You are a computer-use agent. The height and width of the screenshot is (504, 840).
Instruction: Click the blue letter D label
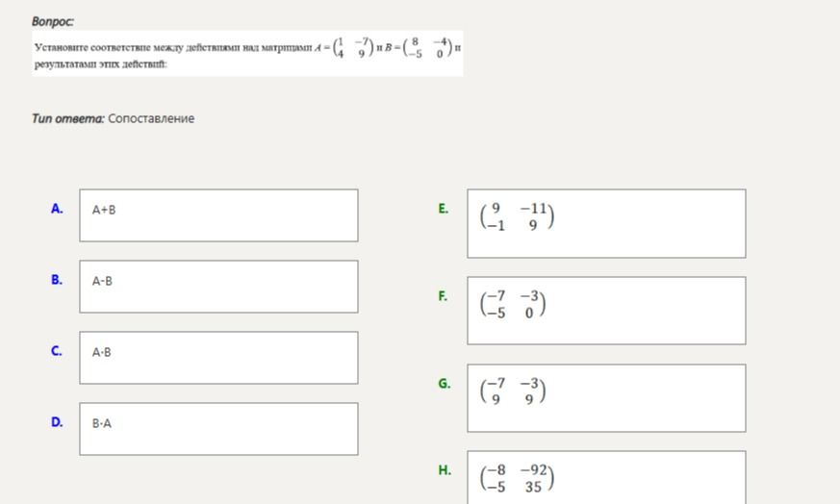coord(57,422)
